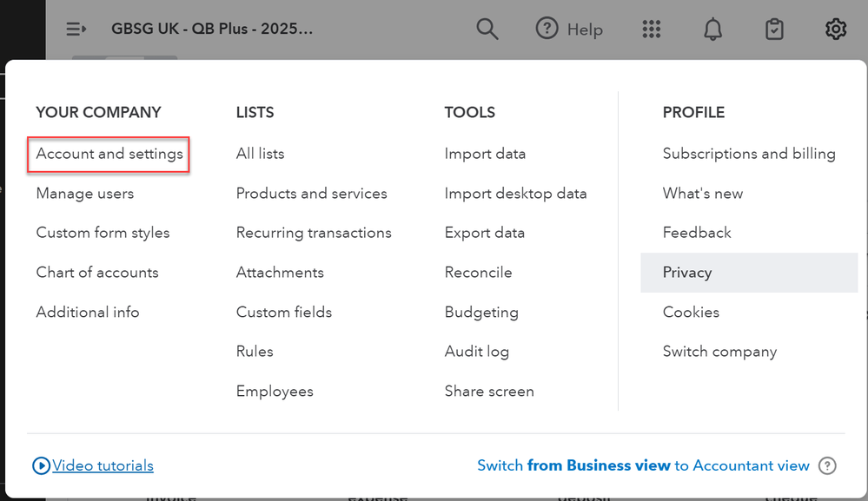Image resolution: width=868 pixels, height=501 pixels.
Task: Select Import data
Action: tap(485, 154)
